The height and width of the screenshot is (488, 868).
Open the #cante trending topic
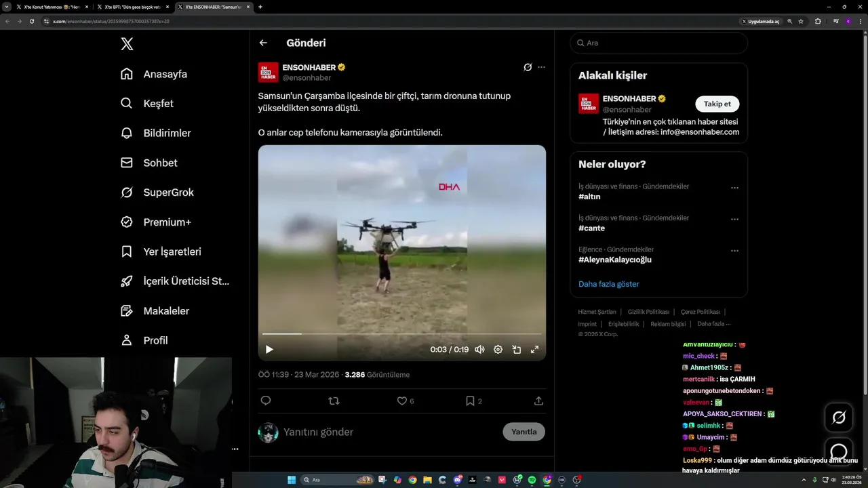[x=591, y=228]
